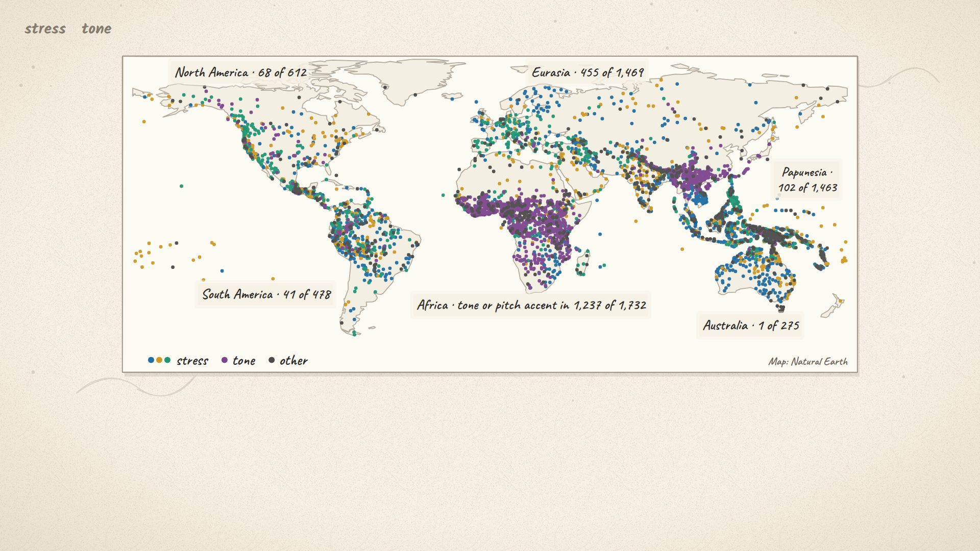This screenshot has height=551, width=980.
Task: Select the Africa tone or pitch accent label
Action: coord(531,305)
